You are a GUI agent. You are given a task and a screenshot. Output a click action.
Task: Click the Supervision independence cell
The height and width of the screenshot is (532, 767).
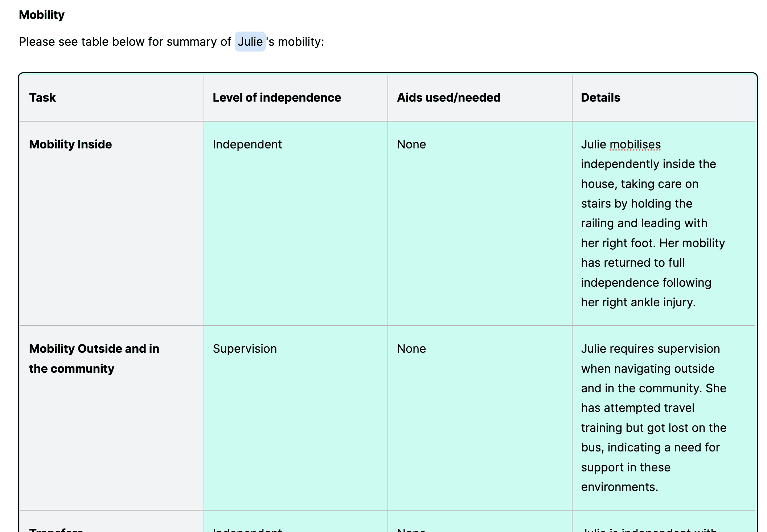click(245, 349)
